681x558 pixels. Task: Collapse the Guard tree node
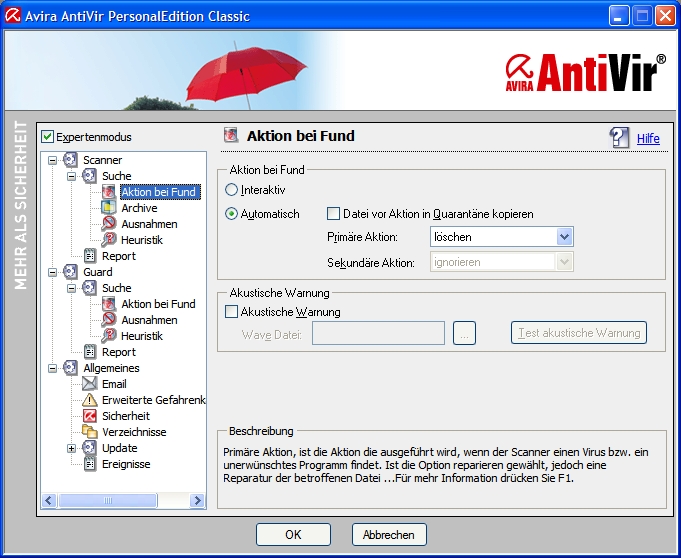[52, 272]
